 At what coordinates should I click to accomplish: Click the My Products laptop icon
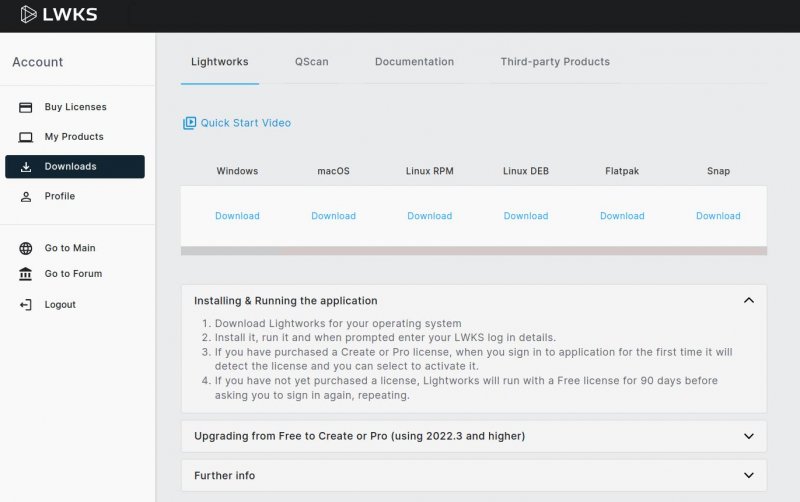[26, 137]
